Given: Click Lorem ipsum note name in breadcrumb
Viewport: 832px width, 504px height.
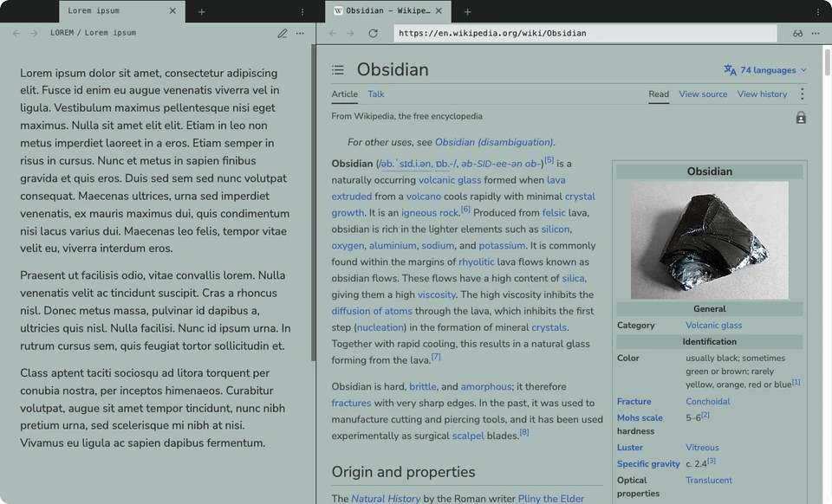Looking at the screenshot, I should [110, 33].
